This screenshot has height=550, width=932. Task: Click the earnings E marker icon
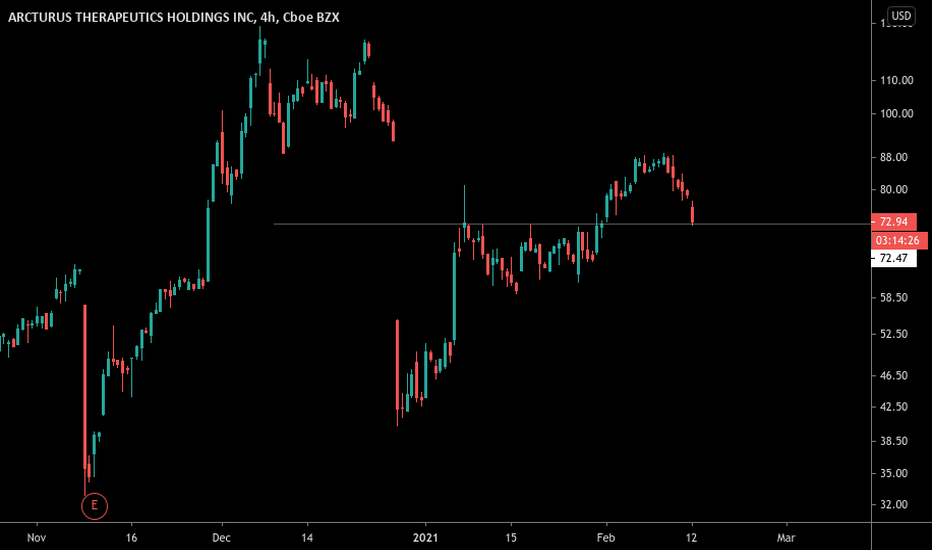tap(94, 506)
